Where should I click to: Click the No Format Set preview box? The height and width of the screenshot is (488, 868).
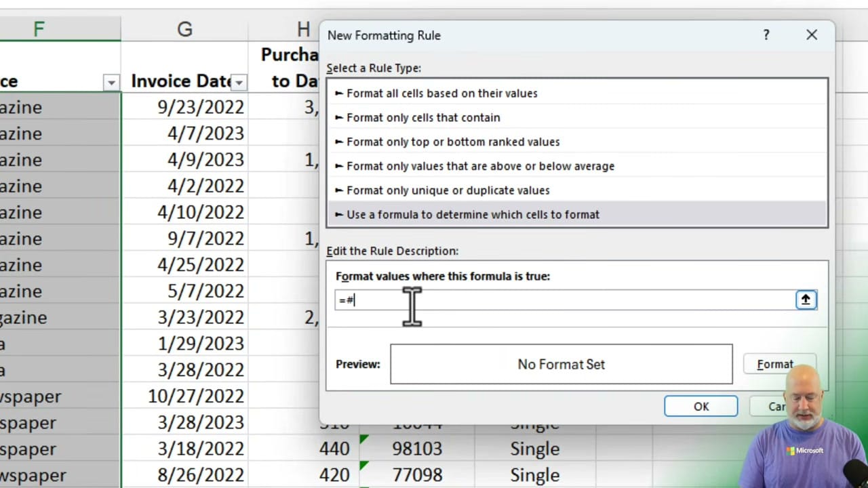[561, 364]
